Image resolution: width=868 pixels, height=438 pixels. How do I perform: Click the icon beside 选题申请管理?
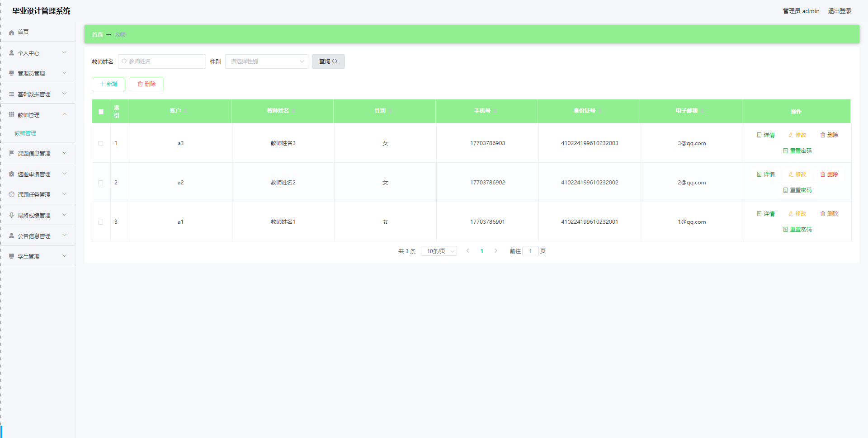tap(11, 174)
